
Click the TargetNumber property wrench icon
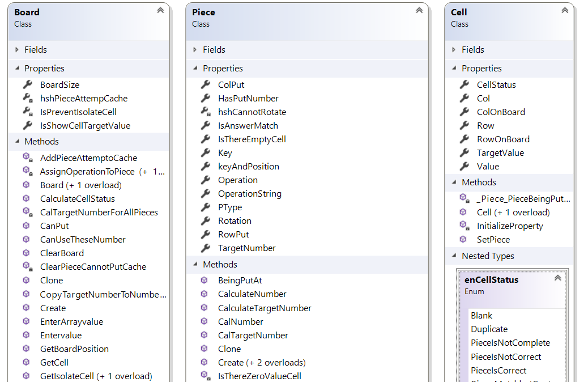[205, 248]
